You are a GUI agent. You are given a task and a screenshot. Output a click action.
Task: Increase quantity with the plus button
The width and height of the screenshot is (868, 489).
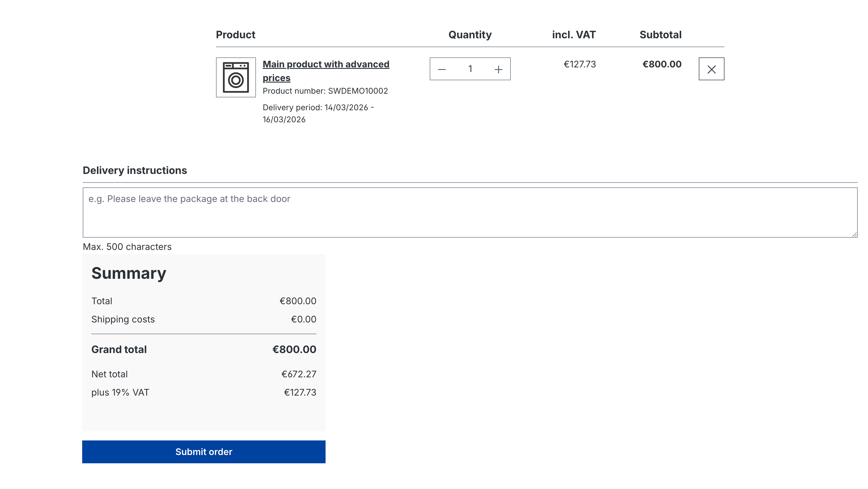pyautogui.click(x=498, y=69)
